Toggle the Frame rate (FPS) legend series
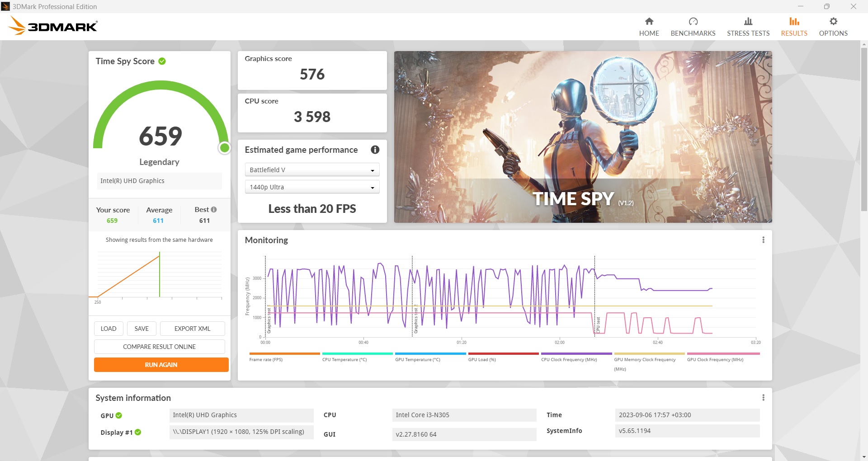868x461 pixels. [x=266, y=359]
